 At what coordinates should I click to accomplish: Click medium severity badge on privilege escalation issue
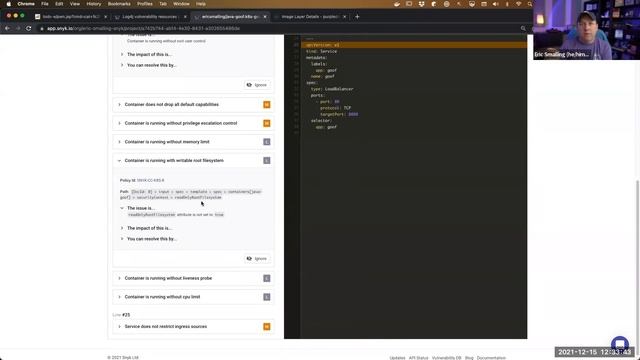[267, 123]
